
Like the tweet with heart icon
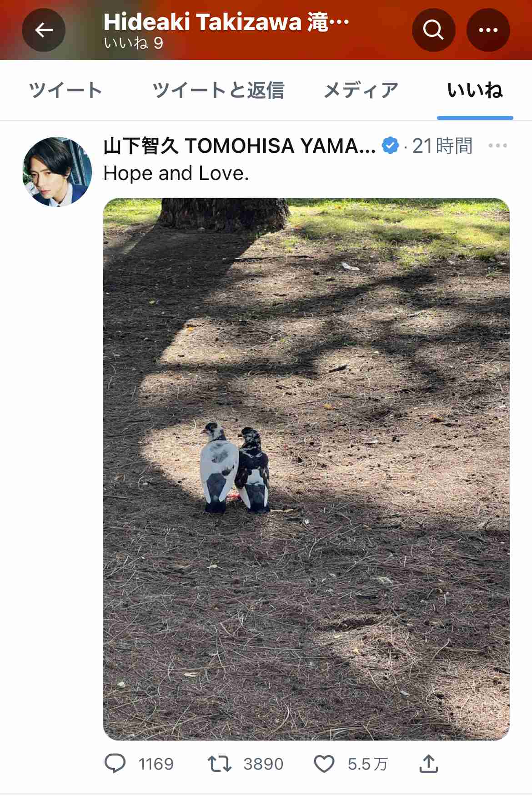click(x=324, y=764)
